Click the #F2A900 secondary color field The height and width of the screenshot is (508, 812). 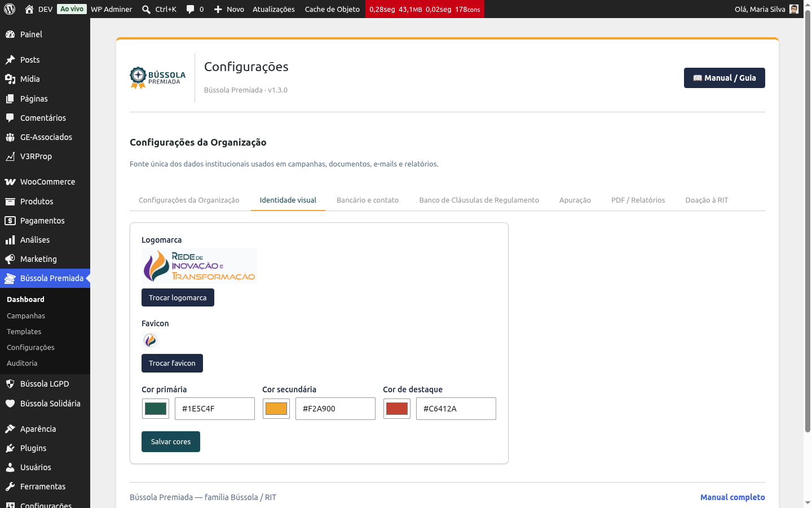point(336,409)
